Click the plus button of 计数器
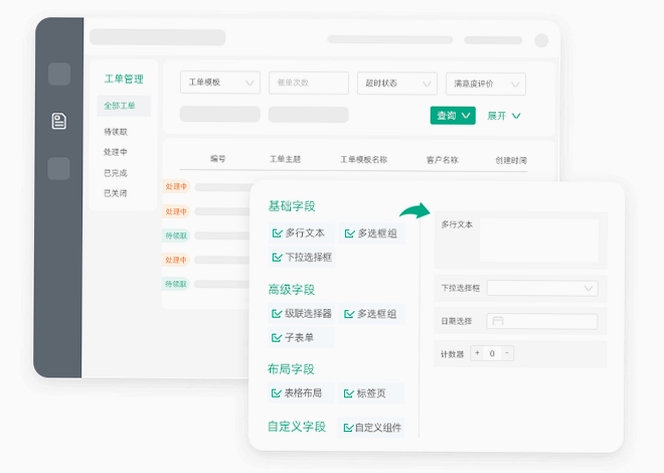The image size is (664, 473). (x=477, y=353)
